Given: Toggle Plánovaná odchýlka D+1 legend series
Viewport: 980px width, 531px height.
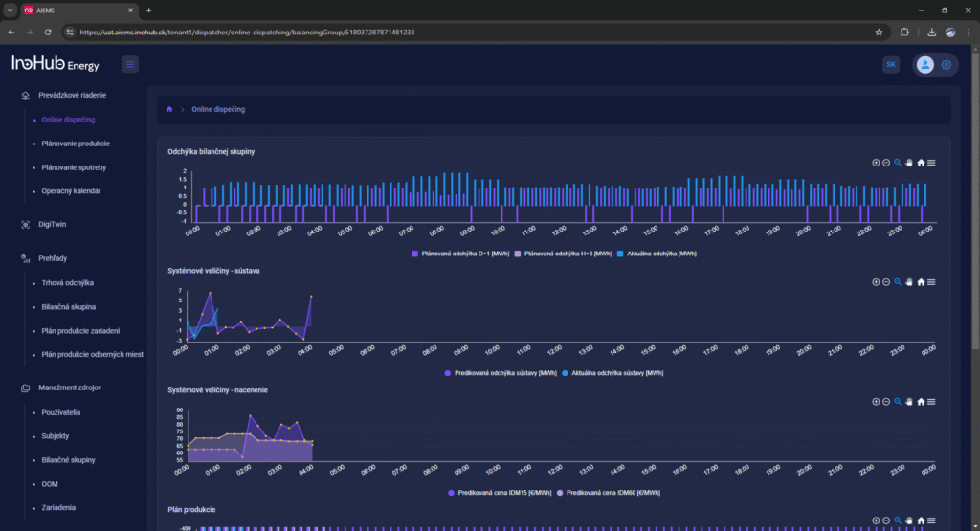Looking at the screenshot, I should tap(461, 253).
